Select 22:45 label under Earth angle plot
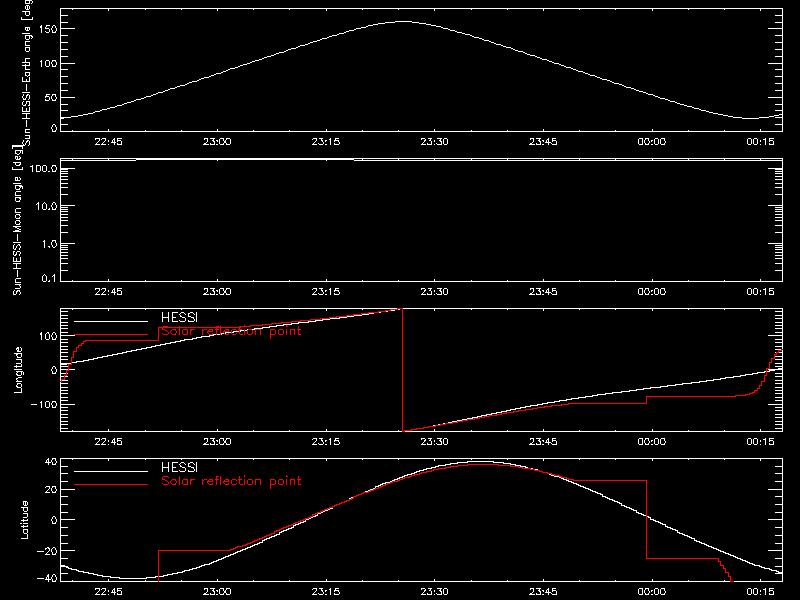Image resolution: width=800 pixels, height=600 pixels. [109, 142]
